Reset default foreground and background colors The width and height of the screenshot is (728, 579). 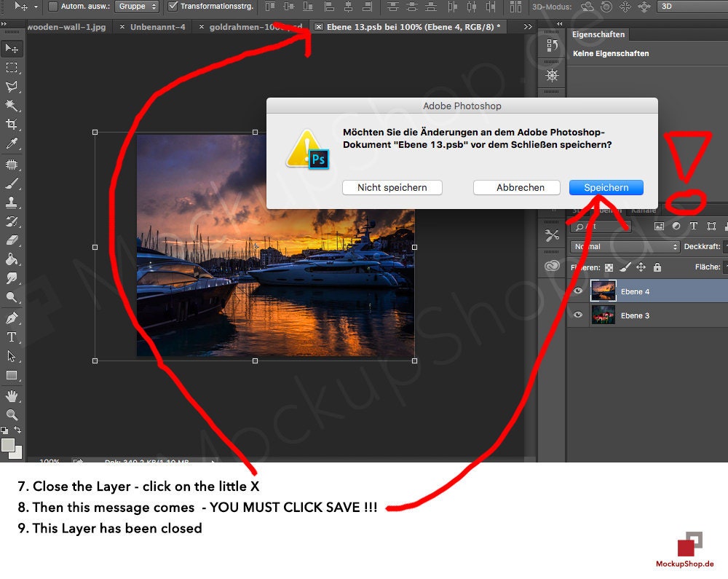point(4,430)
